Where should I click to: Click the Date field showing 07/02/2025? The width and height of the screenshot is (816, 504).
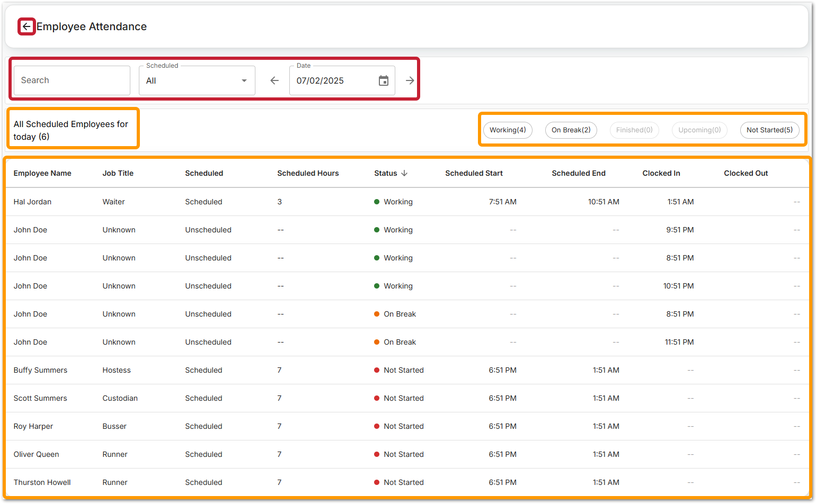click(334, 80)
